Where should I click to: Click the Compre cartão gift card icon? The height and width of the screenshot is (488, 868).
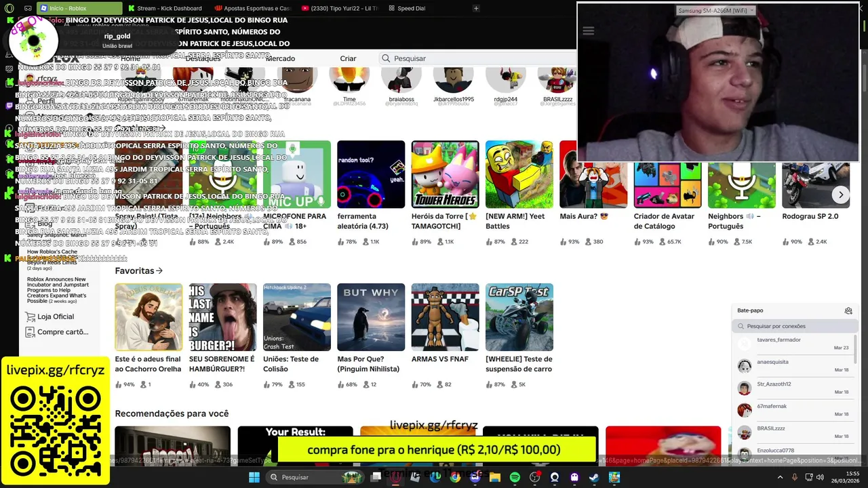click(29, 332)
